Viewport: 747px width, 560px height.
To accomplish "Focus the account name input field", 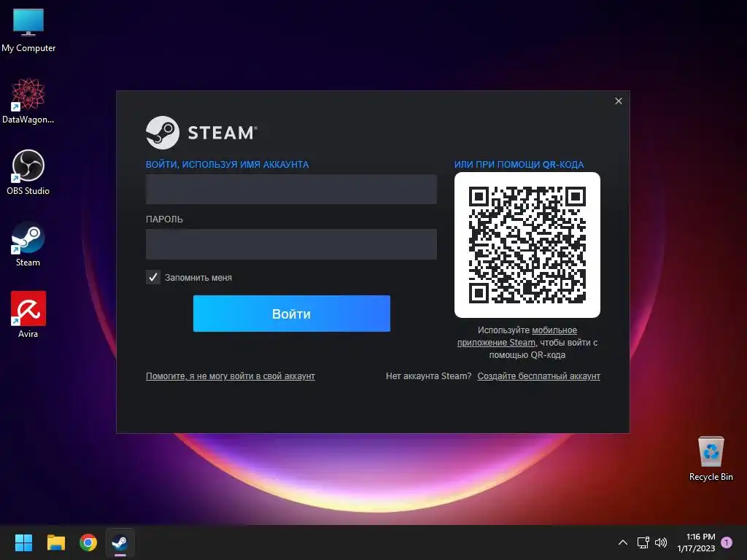I will (x=291, y=189).
